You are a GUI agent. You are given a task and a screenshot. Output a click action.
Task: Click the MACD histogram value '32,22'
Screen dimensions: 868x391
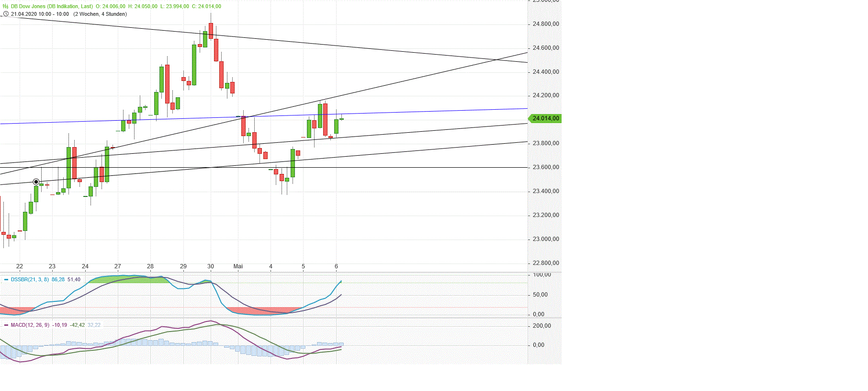94,325
